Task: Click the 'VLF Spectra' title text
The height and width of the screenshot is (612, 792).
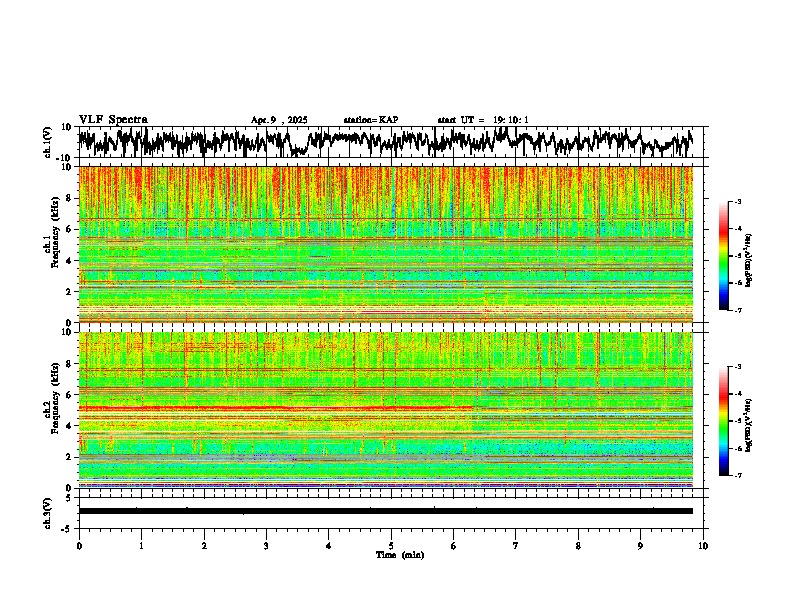Action: (x=113, y=120)
